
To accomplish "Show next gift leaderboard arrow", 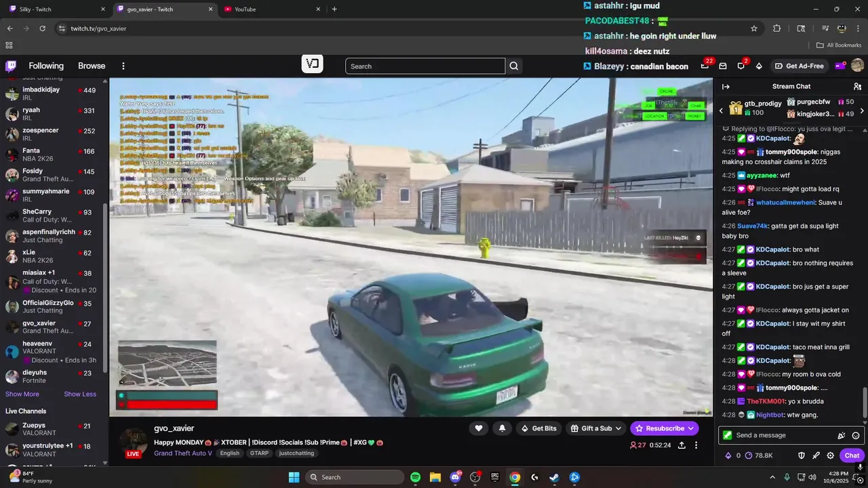I will pyautogui.click(x=862, y=110).
